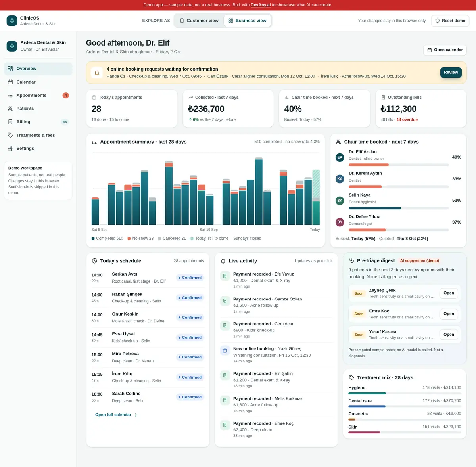
Task: Click the bell icon in booking requests banner
Action: 97,73
